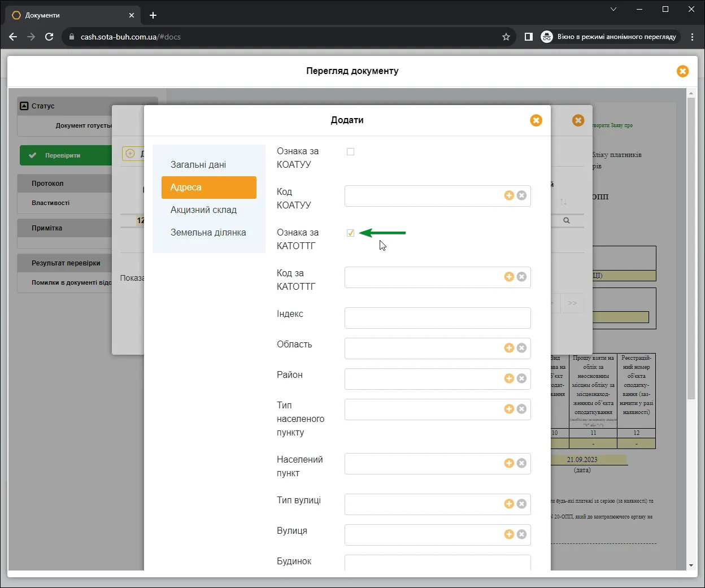Open the Акцизний склад section
The height and width of the screenshot is (588, 705).
tap(203, 210)
